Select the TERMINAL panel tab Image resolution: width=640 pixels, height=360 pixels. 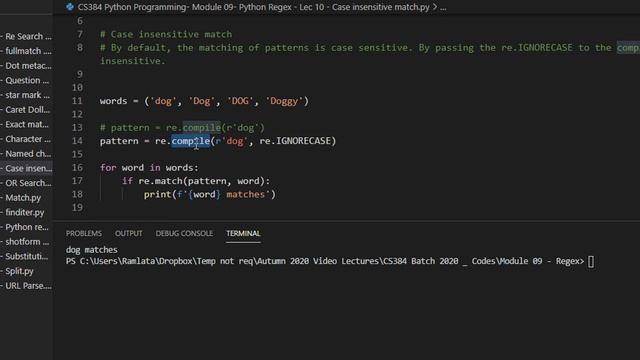243,233
